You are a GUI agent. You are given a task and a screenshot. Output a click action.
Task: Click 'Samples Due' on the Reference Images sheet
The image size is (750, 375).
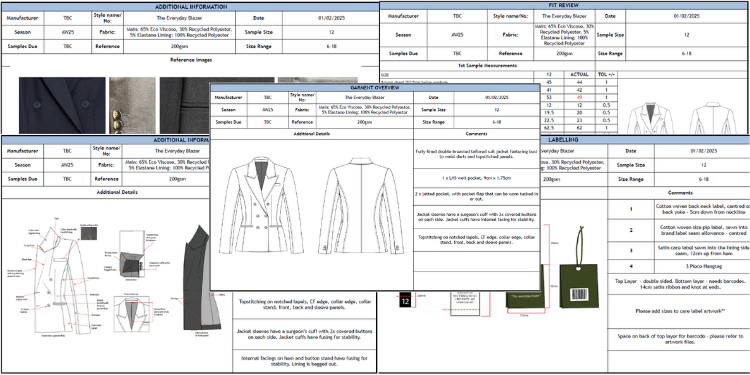(x=22, y=46)
